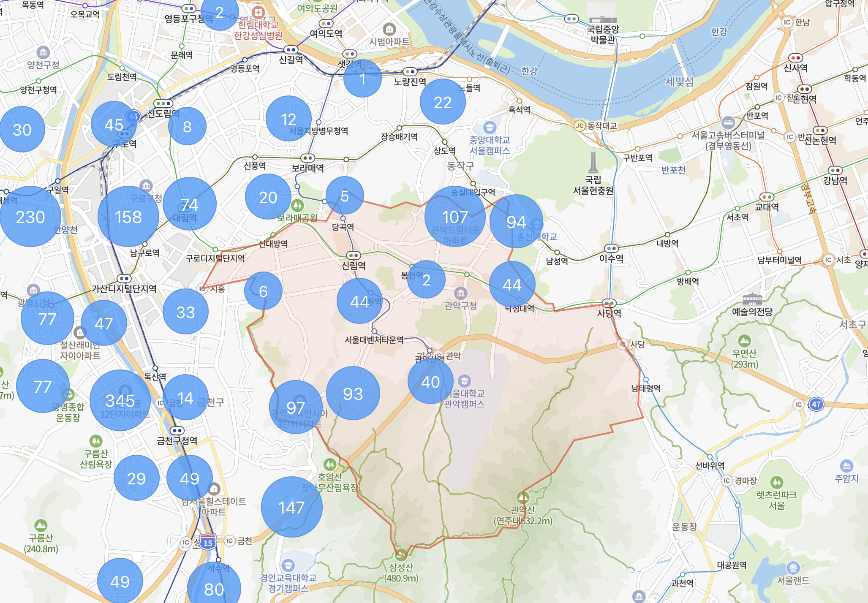Select the 8 cluster marker
The image size is (868, 603).
point(187,126)
